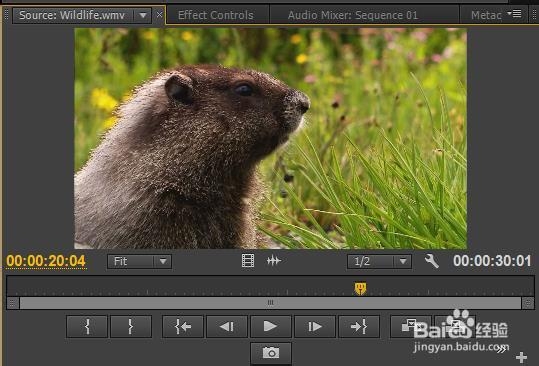Click the Mark Out button
This screenshot has width=539, height=366.
click(x=131, y=326)
